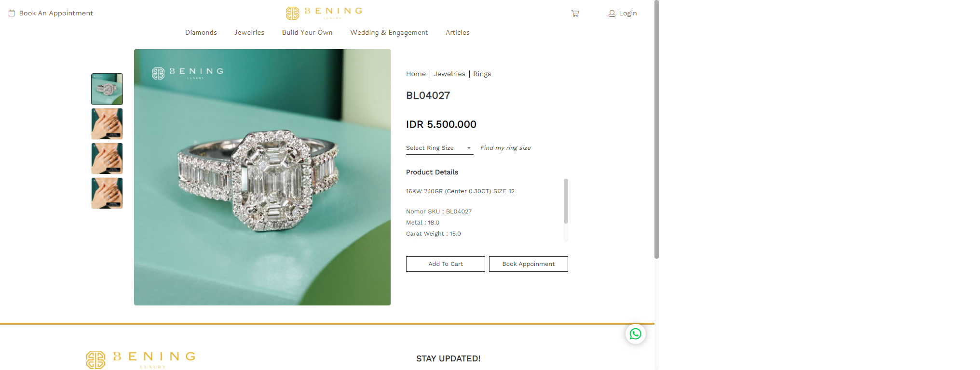The width and height of the screenshot is (980, 370).
Task: Open the Build Your Own menu
Action: click(x=307, y=32)
